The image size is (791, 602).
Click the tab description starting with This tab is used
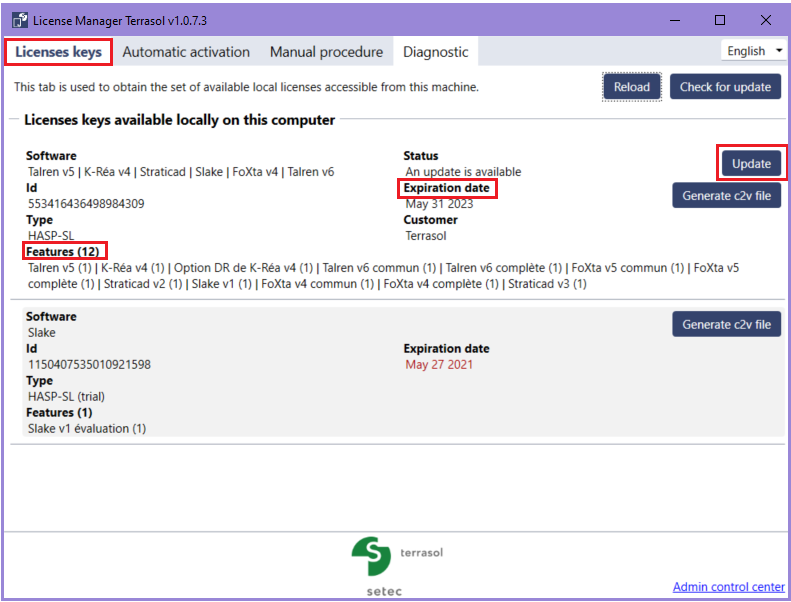pos(246,87)
